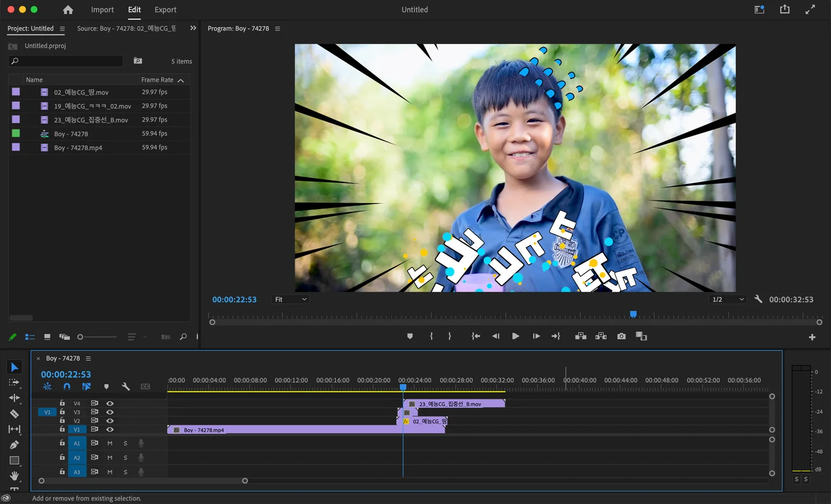The width and height of the screenshot is (831, 504).
Task: Open Boy - 74278 sequence panel menu
Action: coord(88,358)
